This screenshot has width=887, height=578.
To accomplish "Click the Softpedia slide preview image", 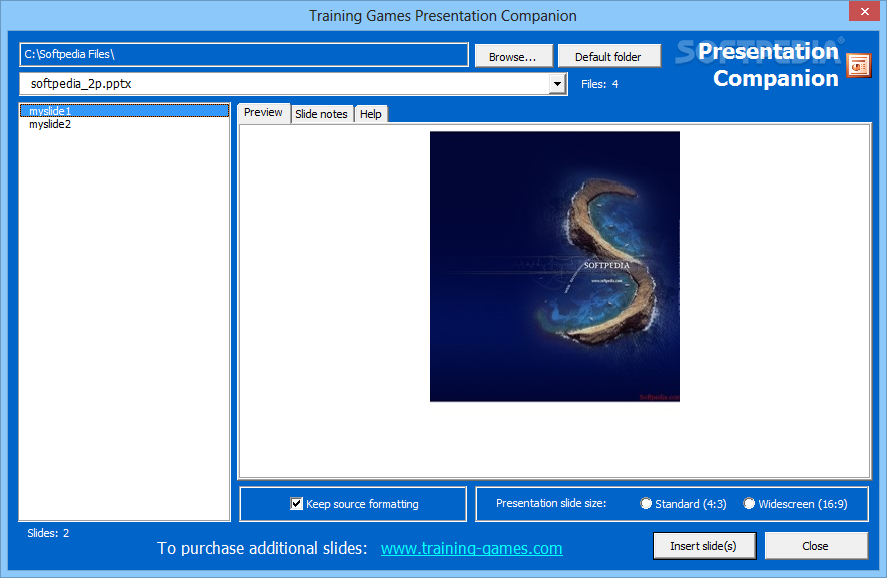I will point(554,266).
